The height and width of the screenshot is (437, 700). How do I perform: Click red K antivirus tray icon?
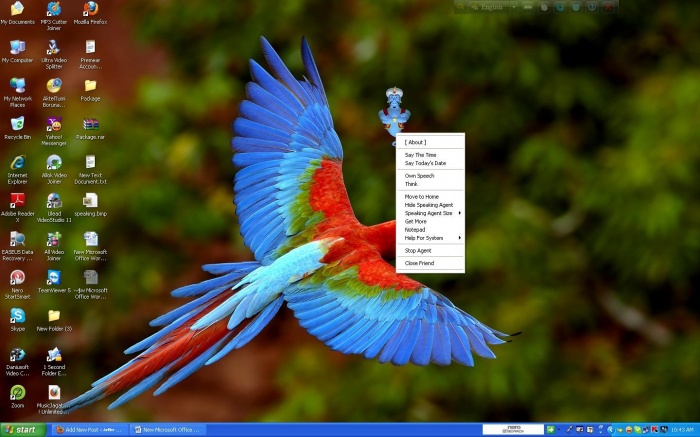[x=655, y=430]
